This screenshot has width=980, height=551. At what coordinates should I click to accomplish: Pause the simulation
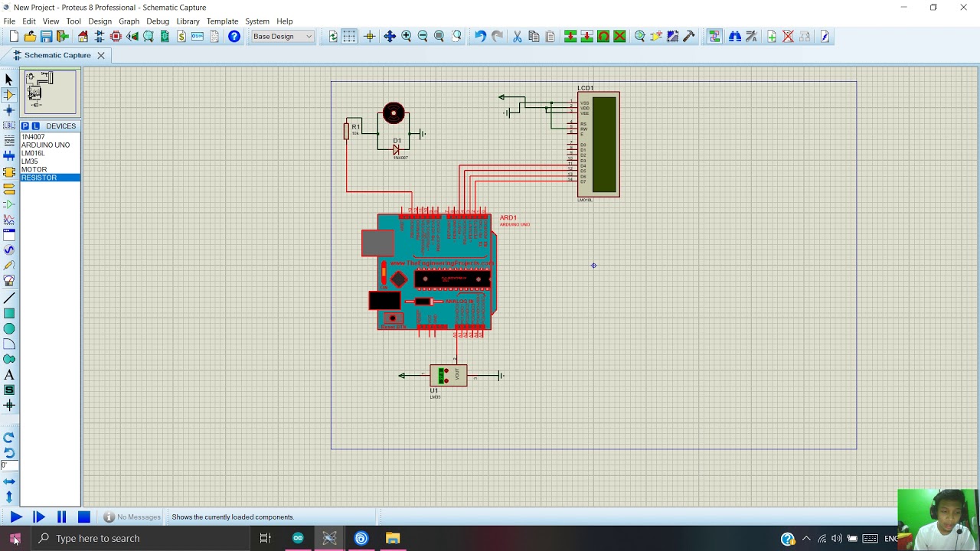pos(61,517)
